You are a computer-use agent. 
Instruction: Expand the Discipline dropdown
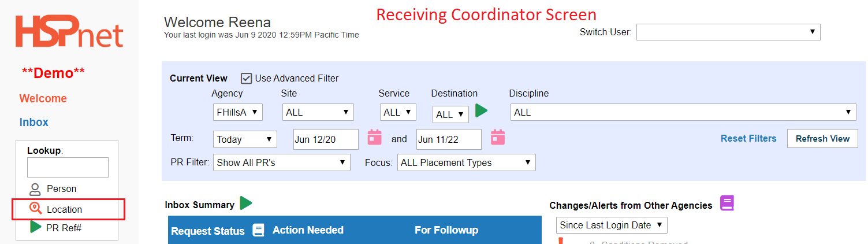point(684,112)
